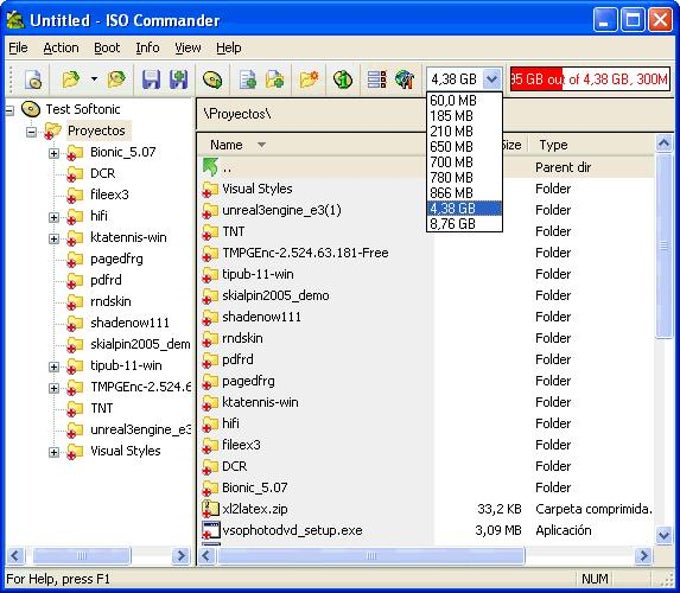
Task: Click the Save As floppy-with-plus icon
Action: click(178, 79)
